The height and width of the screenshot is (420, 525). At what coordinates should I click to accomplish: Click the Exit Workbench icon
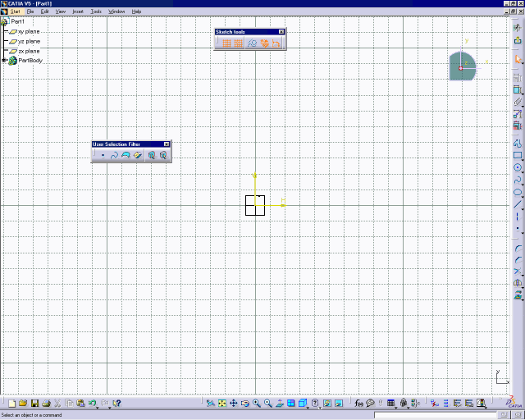point(518,40)
